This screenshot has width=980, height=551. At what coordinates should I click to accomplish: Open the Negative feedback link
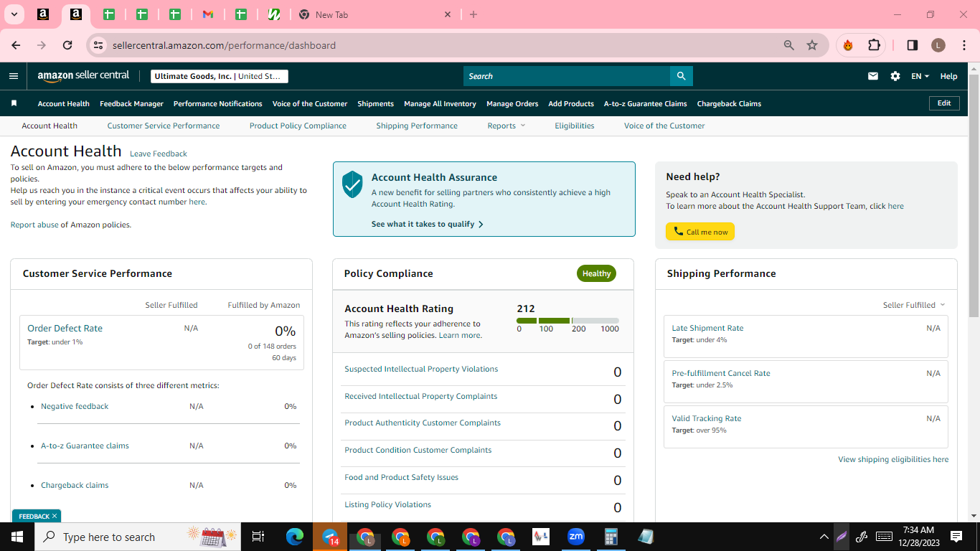click(75, 406)
